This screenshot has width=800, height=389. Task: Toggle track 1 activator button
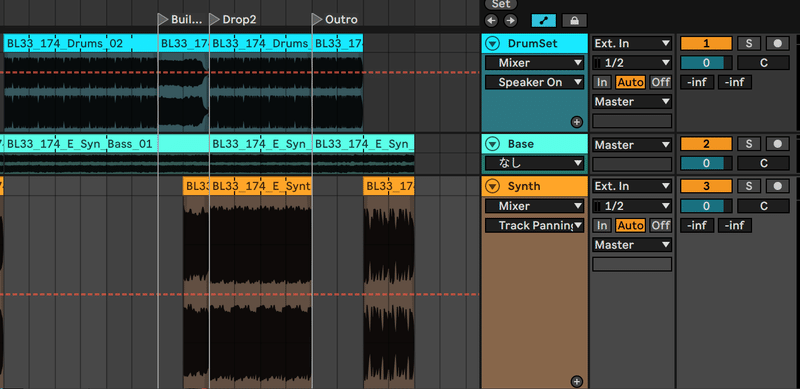coord(706,43)
